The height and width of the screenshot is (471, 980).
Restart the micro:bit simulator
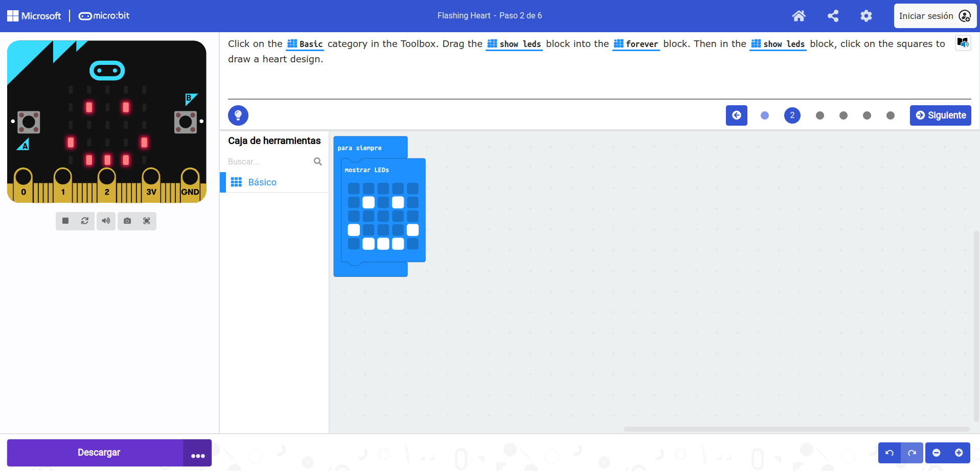tap(85, 221)
